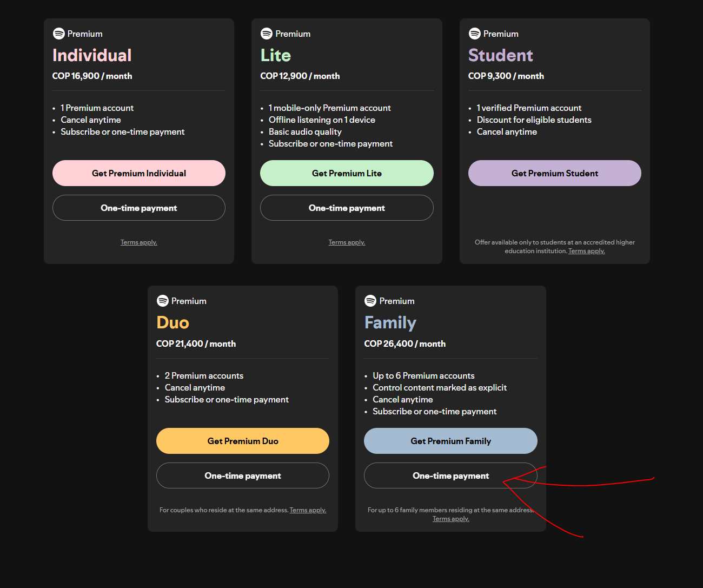Select One-time payment for Lite plan
This screenshot has width=703, height=588.
[x=347, y=208]
